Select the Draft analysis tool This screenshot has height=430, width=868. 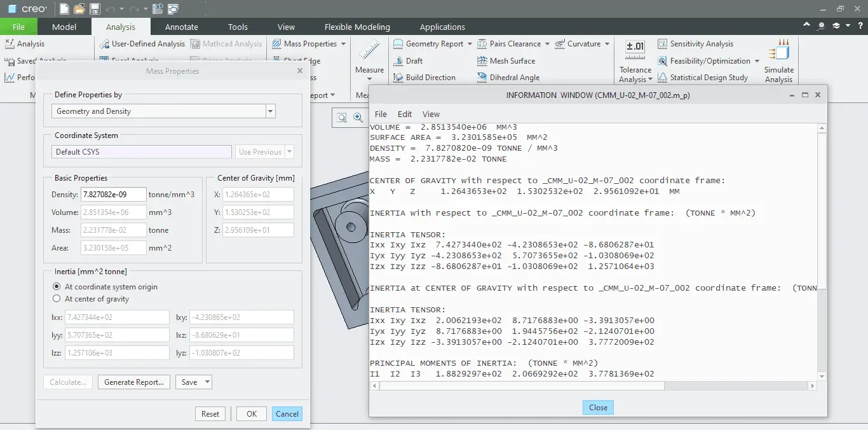408,61
